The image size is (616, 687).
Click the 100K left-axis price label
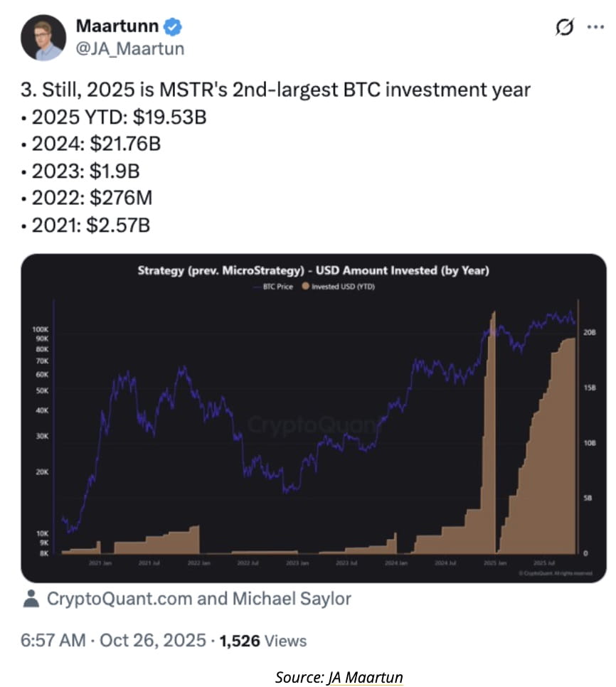click(x=41, y=331)
